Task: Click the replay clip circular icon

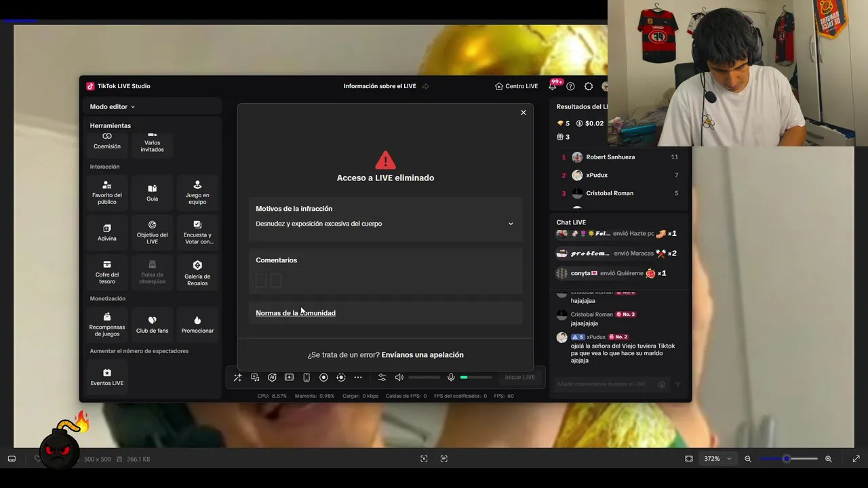Action: tap(341, 378)
